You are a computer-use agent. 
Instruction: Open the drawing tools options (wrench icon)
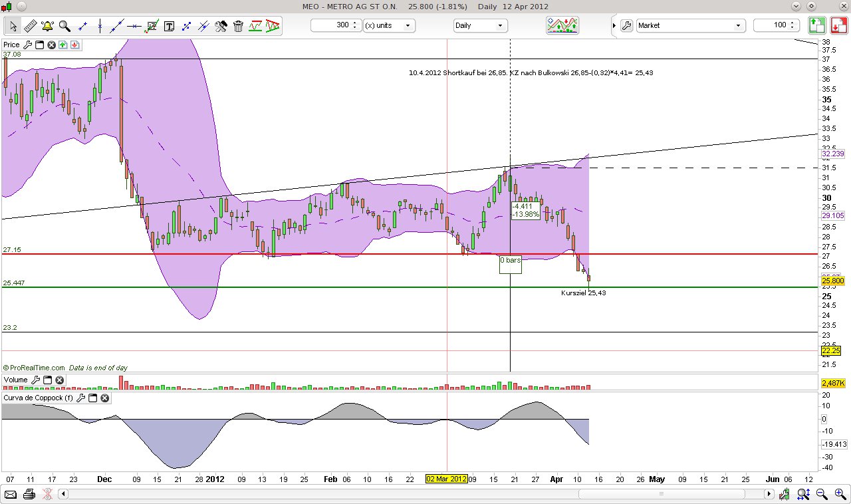tap(221, 25)
